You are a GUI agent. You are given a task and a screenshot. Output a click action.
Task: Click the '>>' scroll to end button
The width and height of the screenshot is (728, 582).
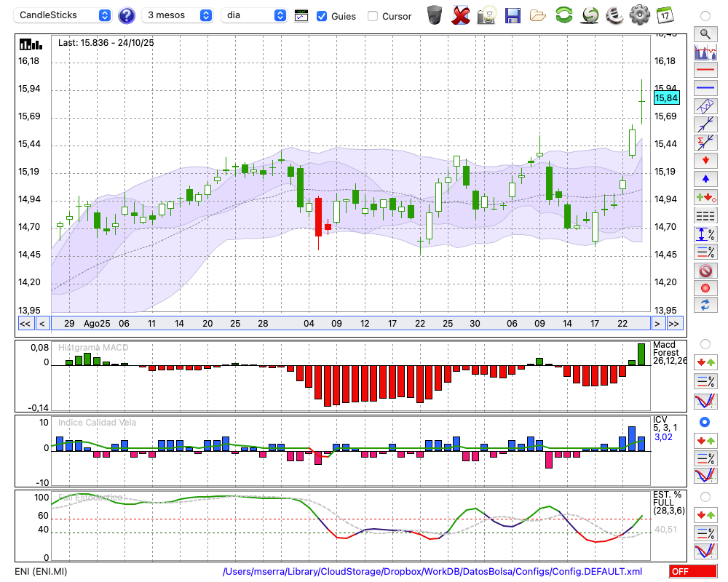pos(674,324)
